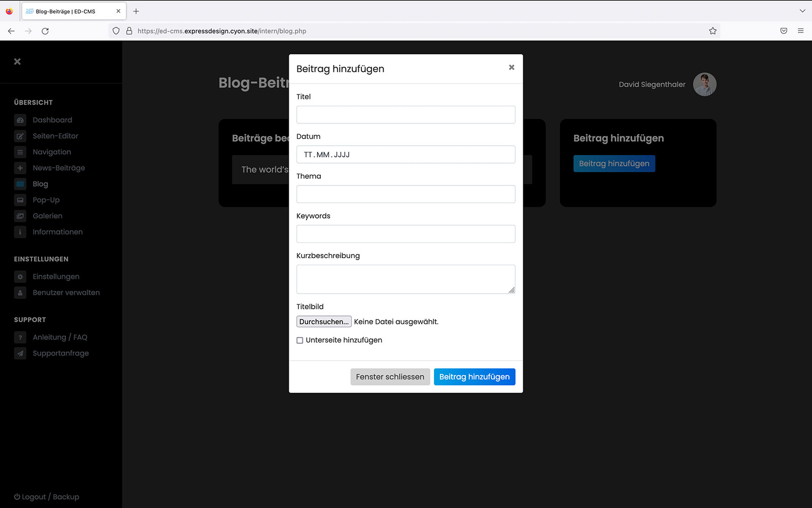Click the Galerien images icon
The image size is (812, 508).
coord(20,216)
